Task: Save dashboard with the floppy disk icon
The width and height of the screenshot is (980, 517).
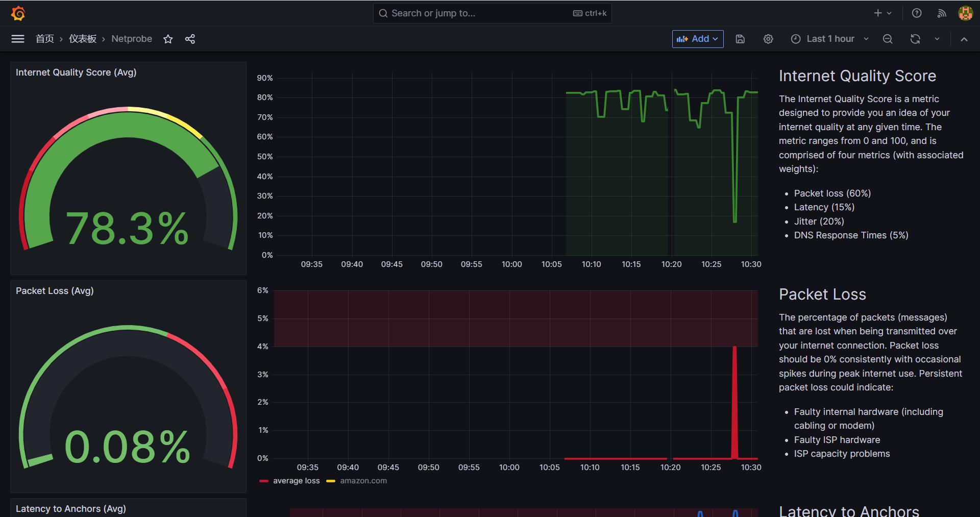Action: [x=740, y=39]
